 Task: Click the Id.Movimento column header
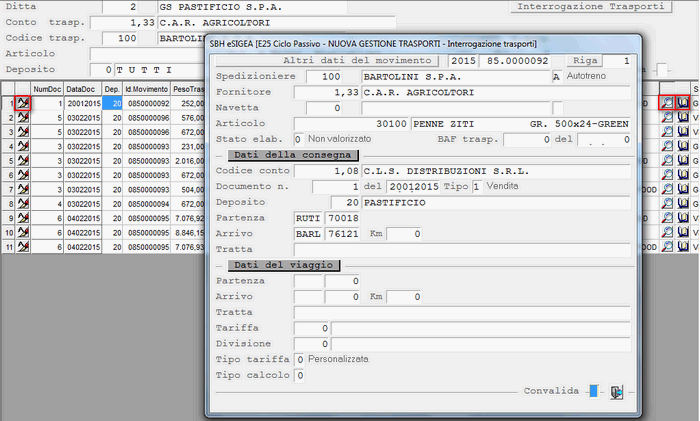(146, 89)
